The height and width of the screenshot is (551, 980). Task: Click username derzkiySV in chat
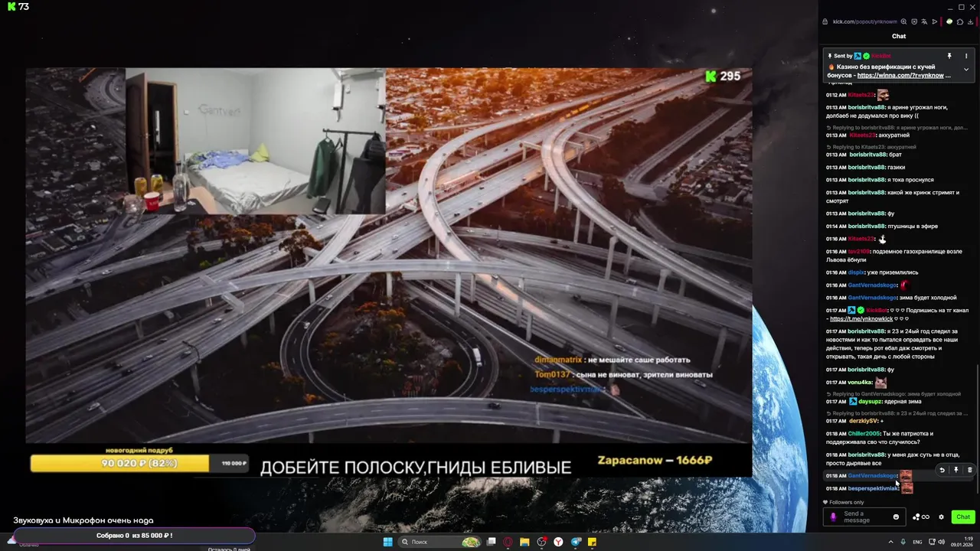(x=864, y=421)
